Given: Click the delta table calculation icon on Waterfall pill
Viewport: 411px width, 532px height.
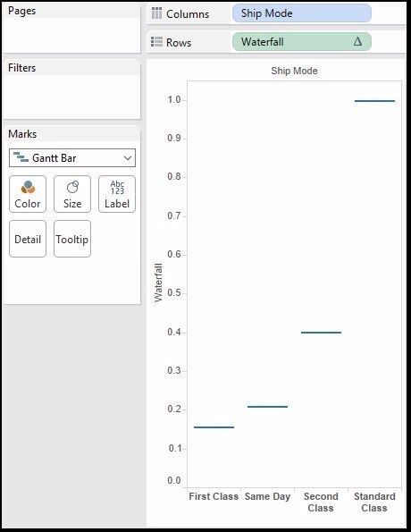Looking at the screenshot, I should (x=357, y=42).
